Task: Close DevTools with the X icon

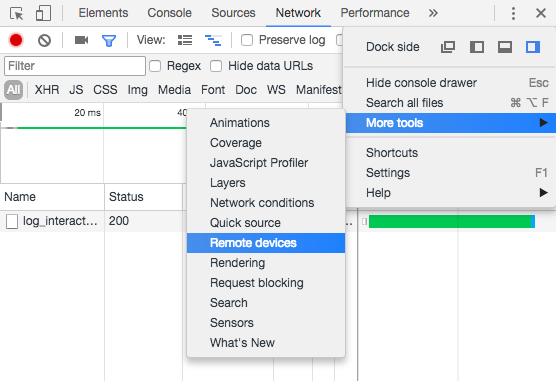Action: pos(541,13)
